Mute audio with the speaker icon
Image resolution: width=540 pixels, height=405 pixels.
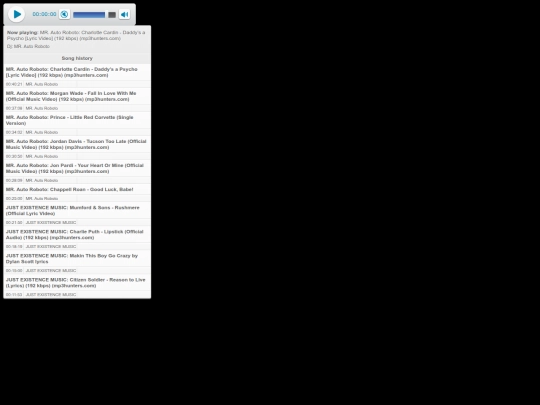tap(125, 14)
